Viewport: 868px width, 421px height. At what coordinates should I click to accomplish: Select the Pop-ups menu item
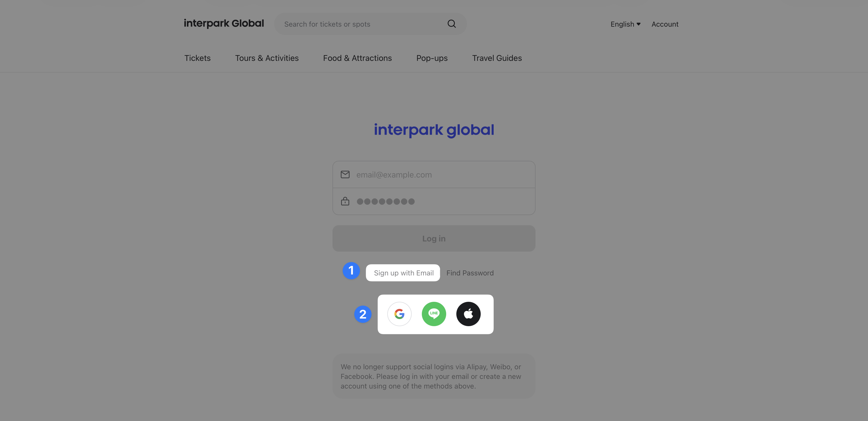pos(432,58)
